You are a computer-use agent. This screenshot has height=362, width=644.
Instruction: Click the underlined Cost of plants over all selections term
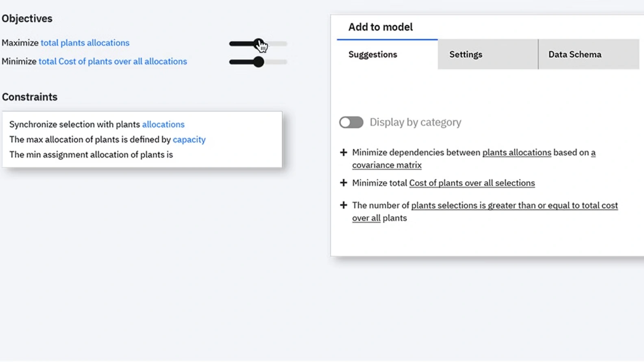pos(472,183)
